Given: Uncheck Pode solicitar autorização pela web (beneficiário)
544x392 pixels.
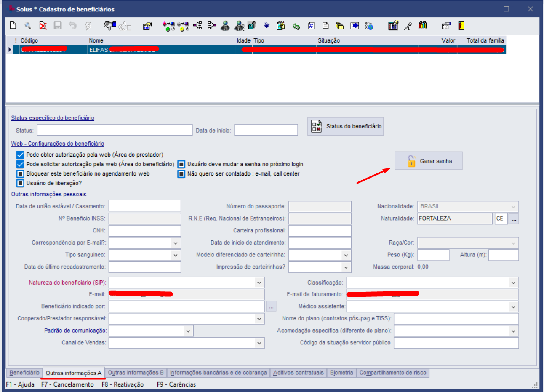Looking at the screenshot, I should pyautogui.click(x=20, y=164).
